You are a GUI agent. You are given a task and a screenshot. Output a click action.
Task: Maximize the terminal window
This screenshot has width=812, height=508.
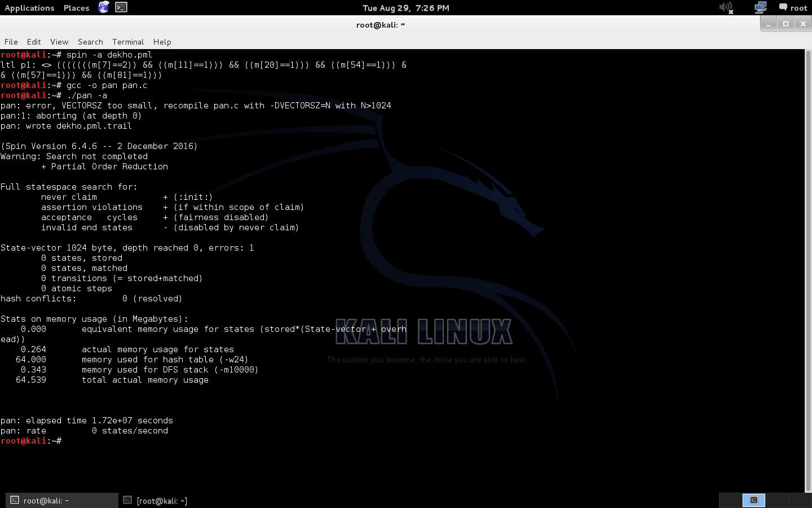point(785,24)
